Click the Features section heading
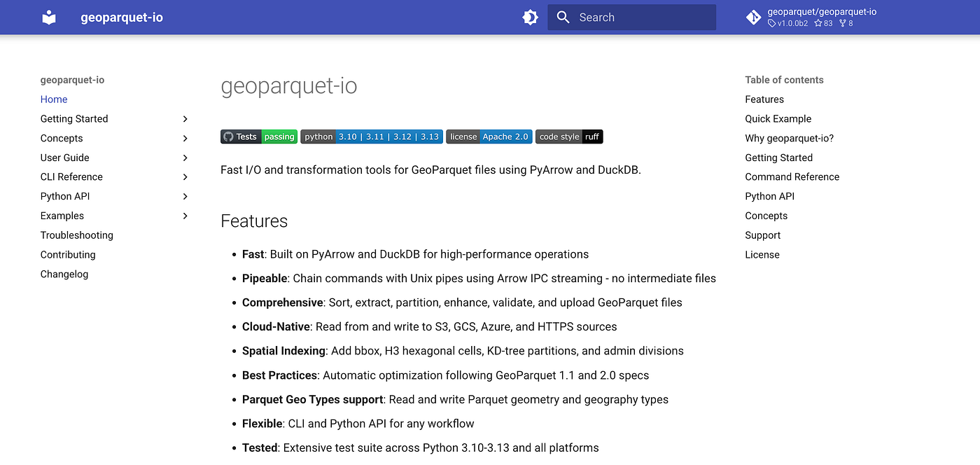 pyautogui.click(x=254, y=221)
